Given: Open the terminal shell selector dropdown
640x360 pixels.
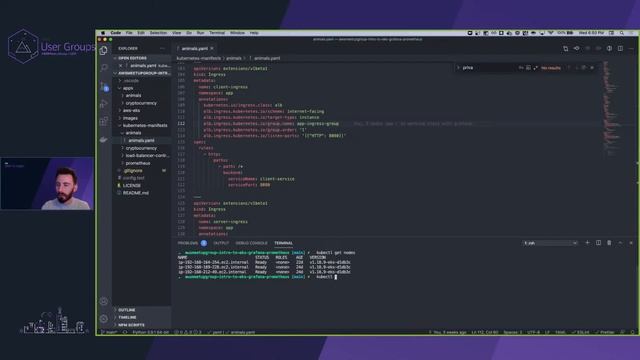Looking at the screenshot, I should point(550,243).
